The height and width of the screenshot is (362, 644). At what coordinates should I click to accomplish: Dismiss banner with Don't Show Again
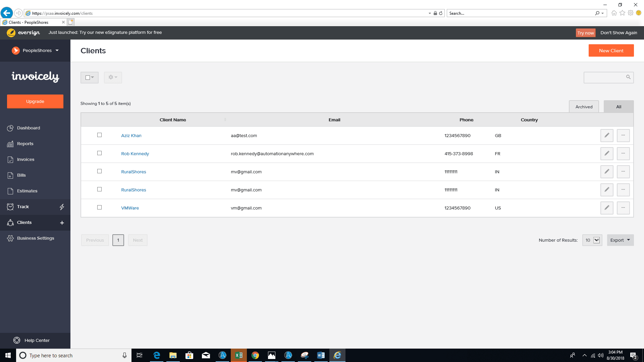619,33
